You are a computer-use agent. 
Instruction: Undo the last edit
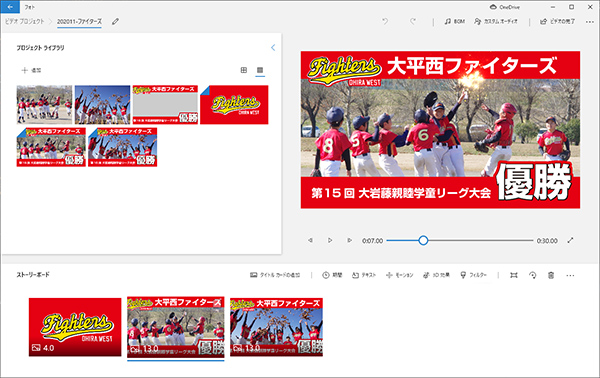coord(385,21)
